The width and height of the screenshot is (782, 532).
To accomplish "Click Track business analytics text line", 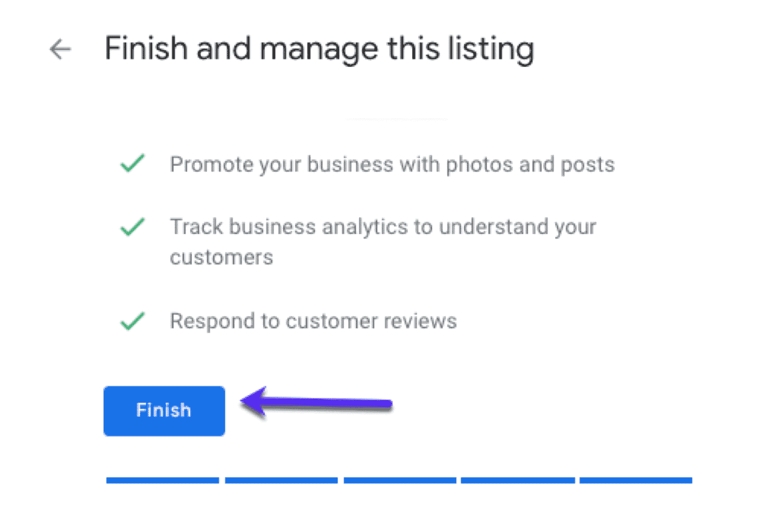I will [x=383, y=227].
